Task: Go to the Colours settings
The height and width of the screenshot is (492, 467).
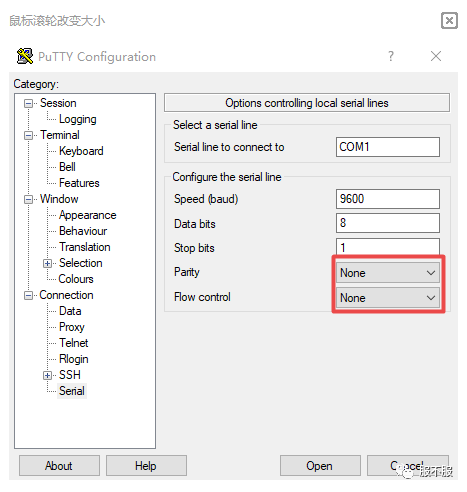Action: coord(76,279)
